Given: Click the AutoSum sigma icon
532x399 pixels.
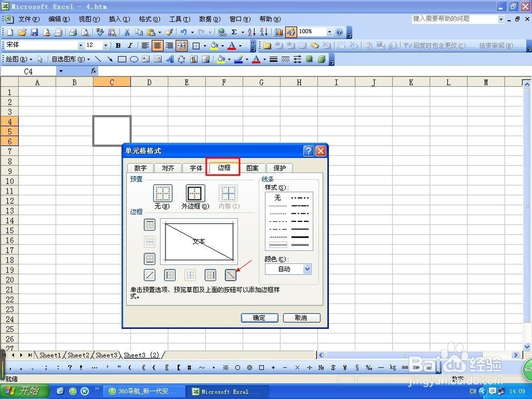Looking at the screenshot, I should pyautogui.click(x=234, y=32).
